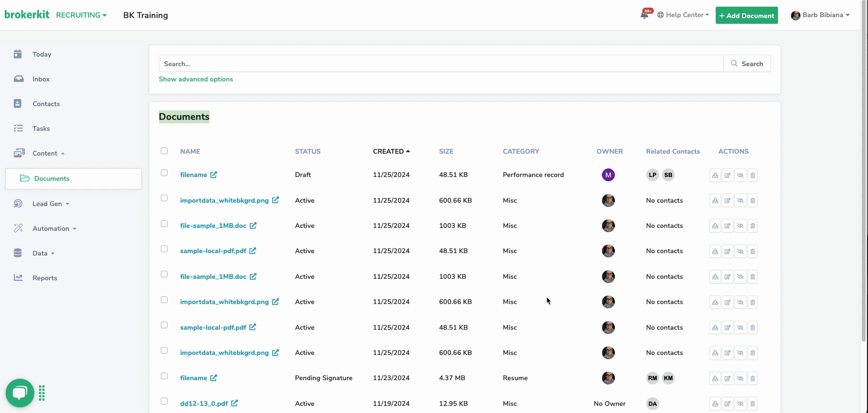This screenshot has width=868, height=413.
Task: Delete the dd12-13_0.pdf document
Action: tap(752, 403)
